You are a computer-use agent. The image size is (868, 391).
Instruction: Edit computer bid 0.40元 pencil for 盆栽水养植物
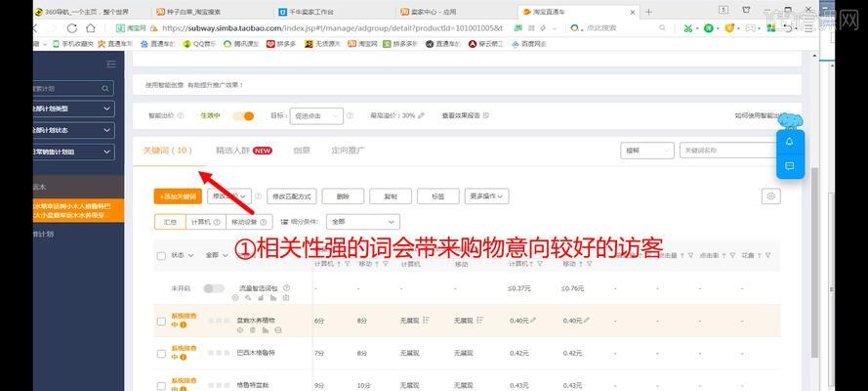534,320
